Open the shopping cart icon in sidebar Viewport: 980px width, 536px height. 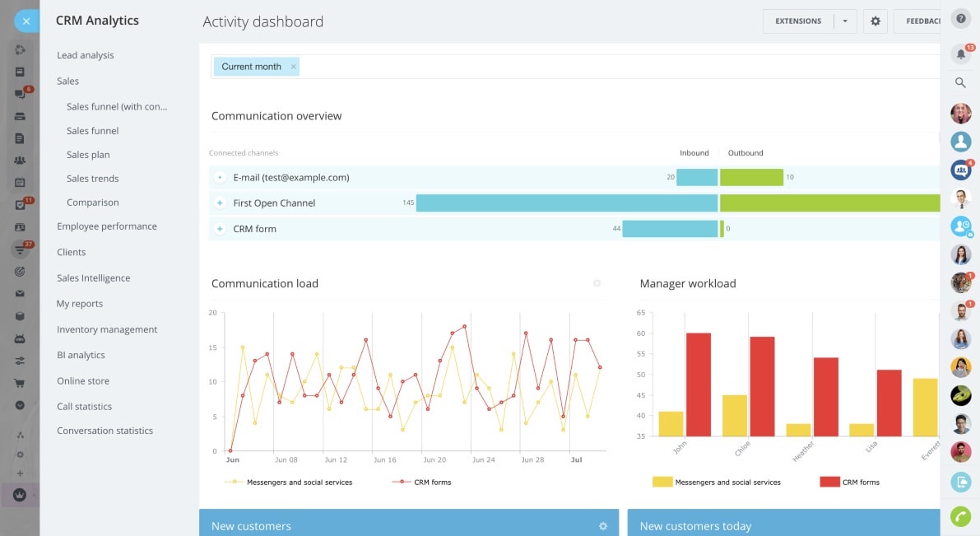coord(20,383)
